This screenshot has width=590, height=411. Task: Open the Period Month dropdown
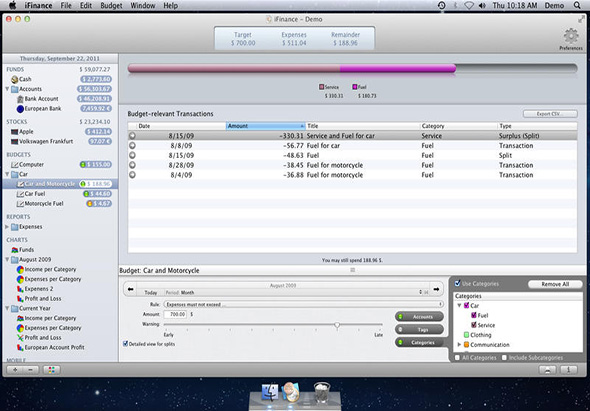click(x=297, y=292)
